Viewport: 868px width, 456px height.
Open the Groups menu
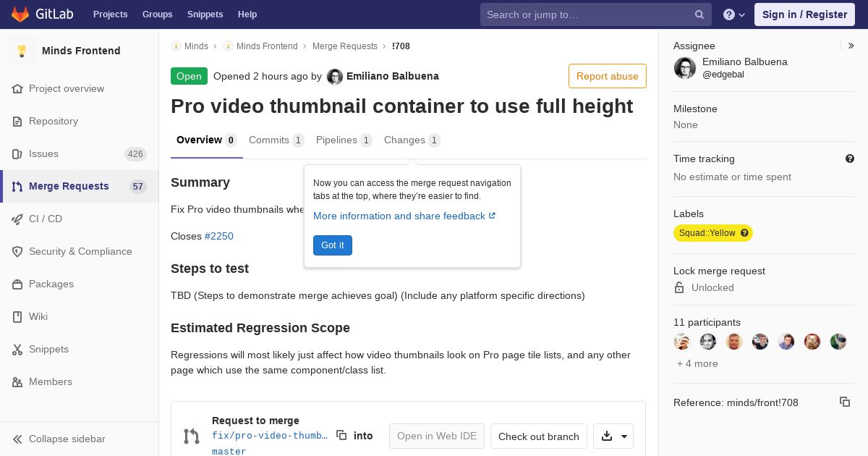click(157, 14)
